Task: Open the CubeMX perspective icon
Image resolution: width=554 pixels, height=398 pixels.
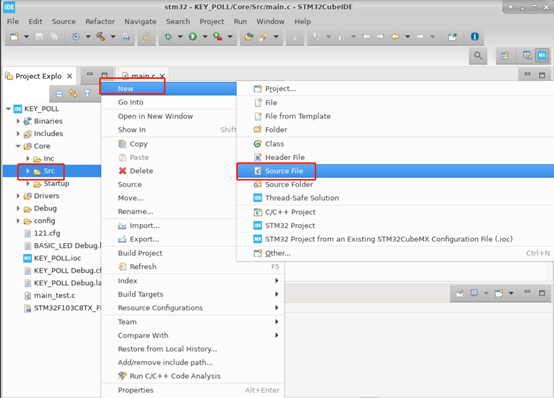Action: tap(542, 55)
